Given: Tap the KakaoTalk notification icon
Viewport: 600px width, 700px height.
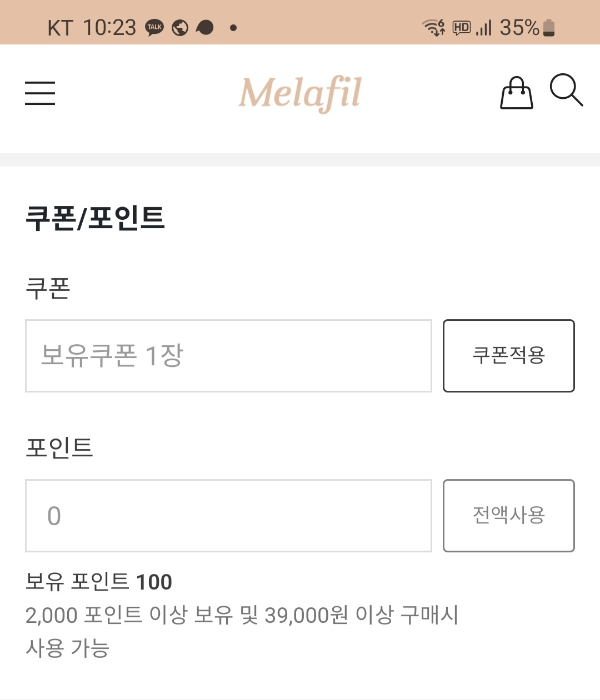Looking at the screenshot, I should [x=154, y=27].
